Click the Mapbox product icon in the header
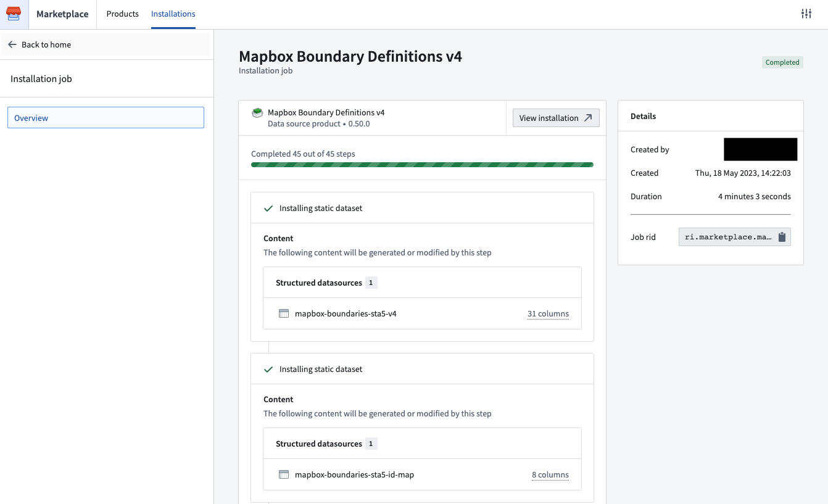The width and height of the screenshot is (828, 504). [x=257, y=113]
